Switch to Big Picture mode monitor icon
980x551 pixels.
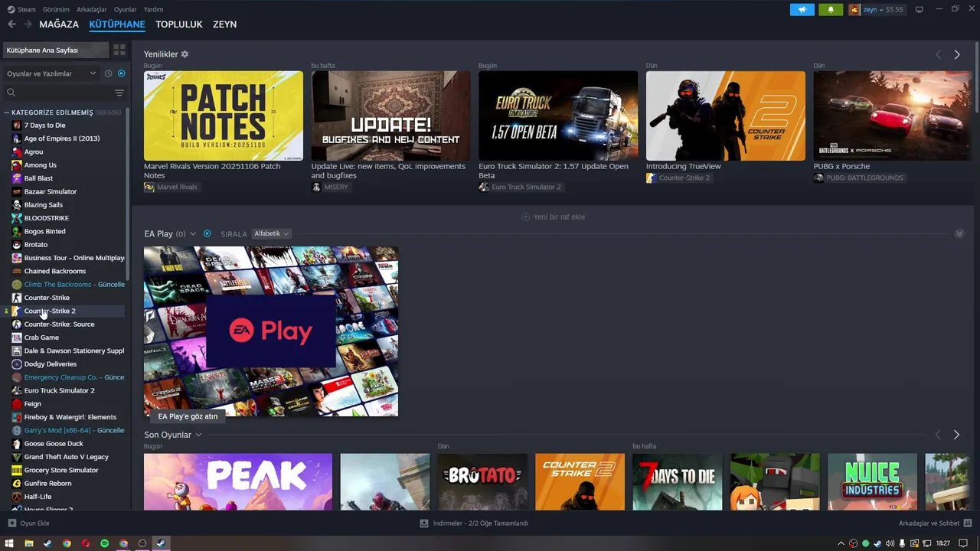click(x=919, y=9)
